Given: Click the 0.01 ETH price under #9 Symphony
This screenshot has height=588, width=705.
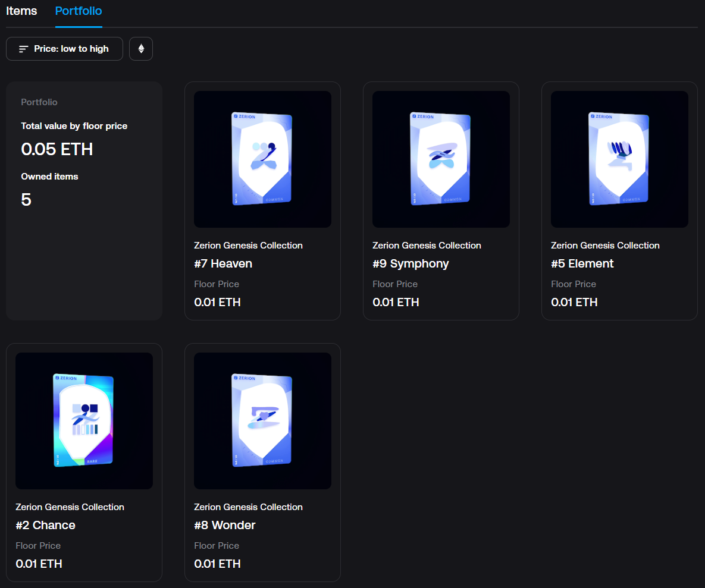Looking at the screenshot, I should 396,302.
